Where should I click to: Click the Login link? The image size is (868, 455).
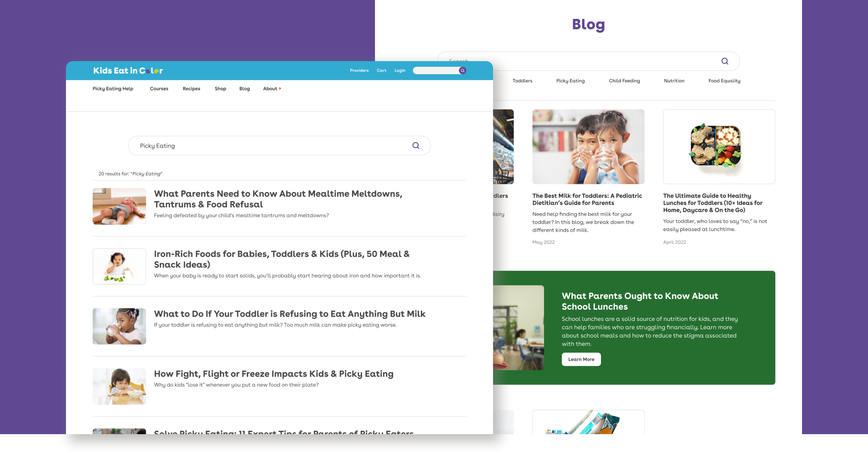click(400, 71)
